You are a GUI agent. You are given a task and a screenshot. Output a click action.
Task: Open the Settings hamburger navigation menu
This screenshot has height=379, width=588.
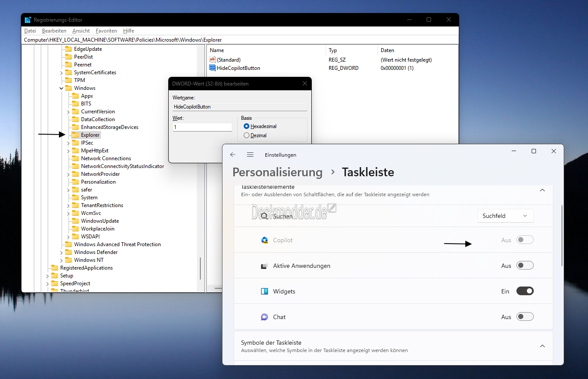[x=250, y=155]
